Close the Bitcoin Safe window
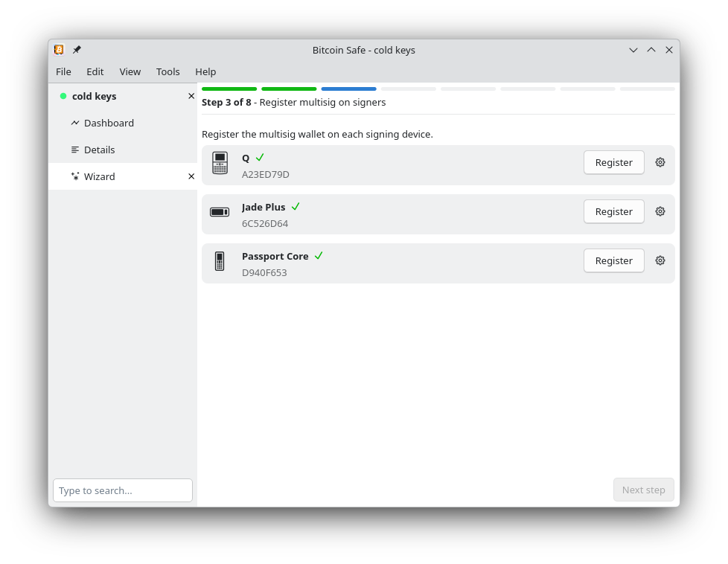 [669, 50]
